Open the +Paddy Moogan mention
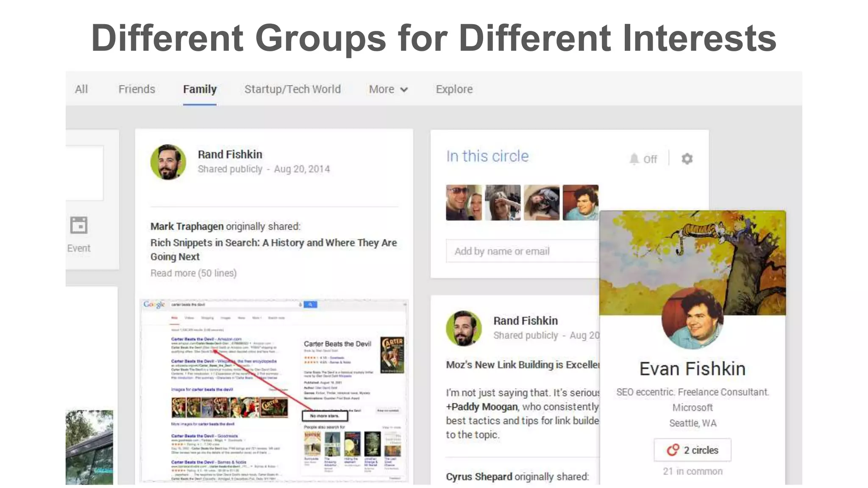 482,407
